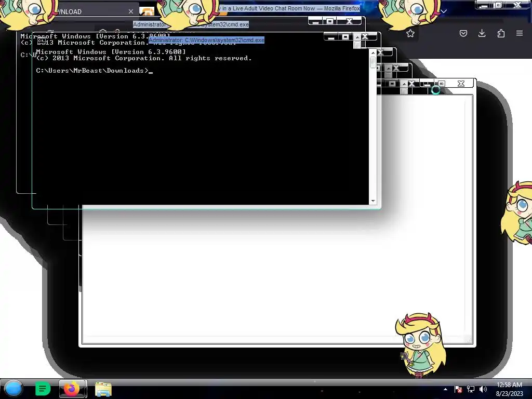Open File Explorer from the taskbar

(x=103, y=389)
